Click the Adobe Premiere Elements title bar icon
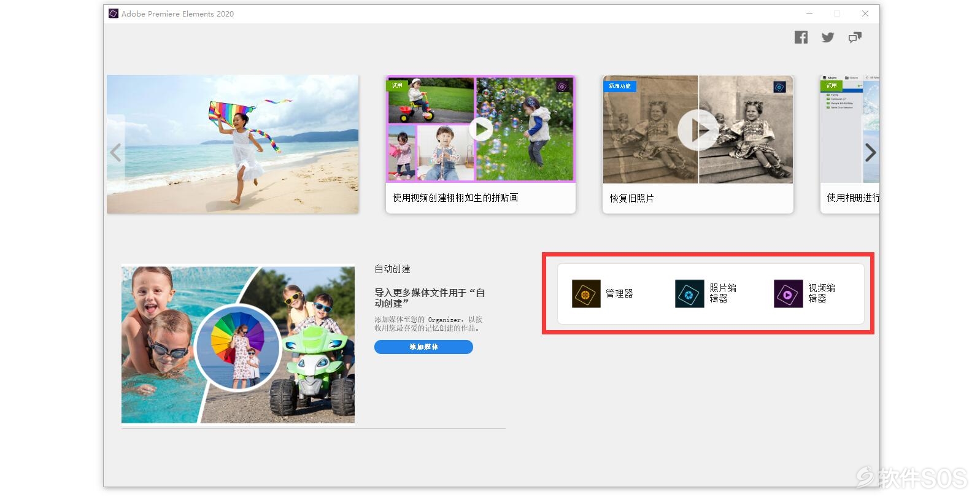The height and width of the screenshot is (497, 980). click(x=114, y=13)
